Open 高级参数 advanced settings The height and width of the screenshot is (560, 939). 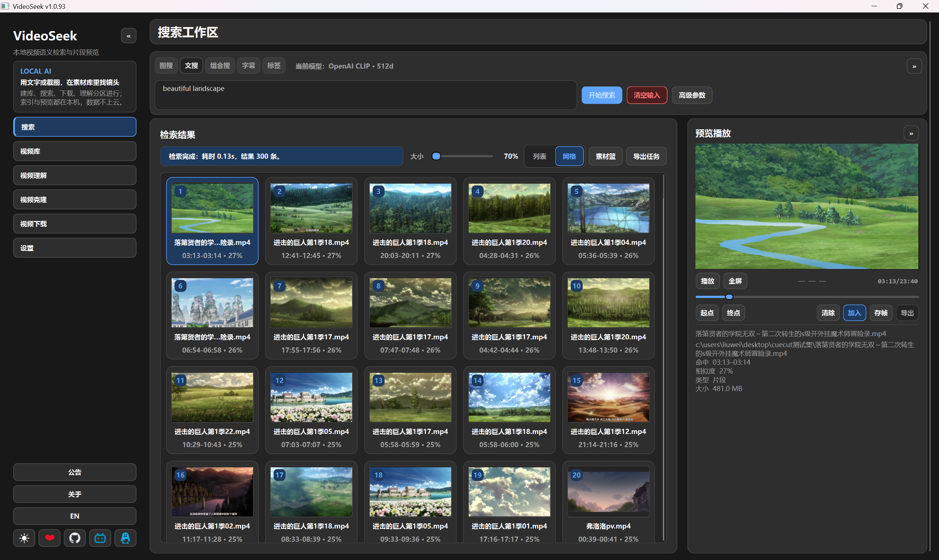point(692,95)
